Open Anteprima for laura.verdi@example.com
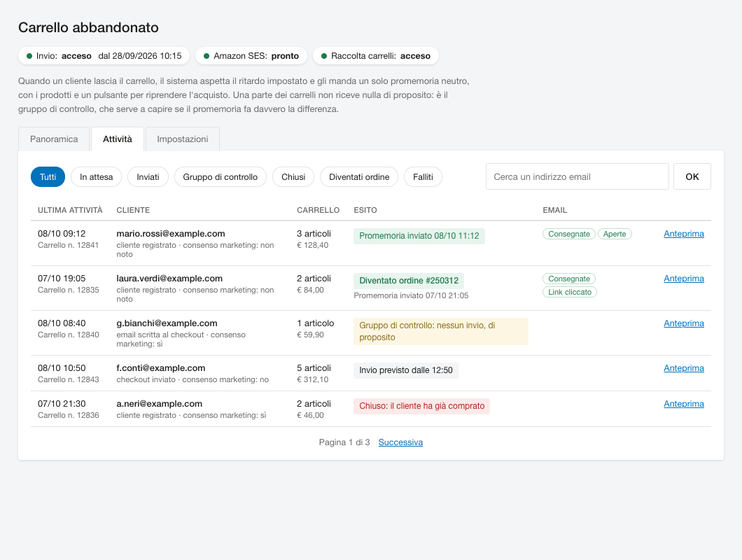Image resolution: width=742 pixels, height=560 pixels. click(x=684, y=279)
